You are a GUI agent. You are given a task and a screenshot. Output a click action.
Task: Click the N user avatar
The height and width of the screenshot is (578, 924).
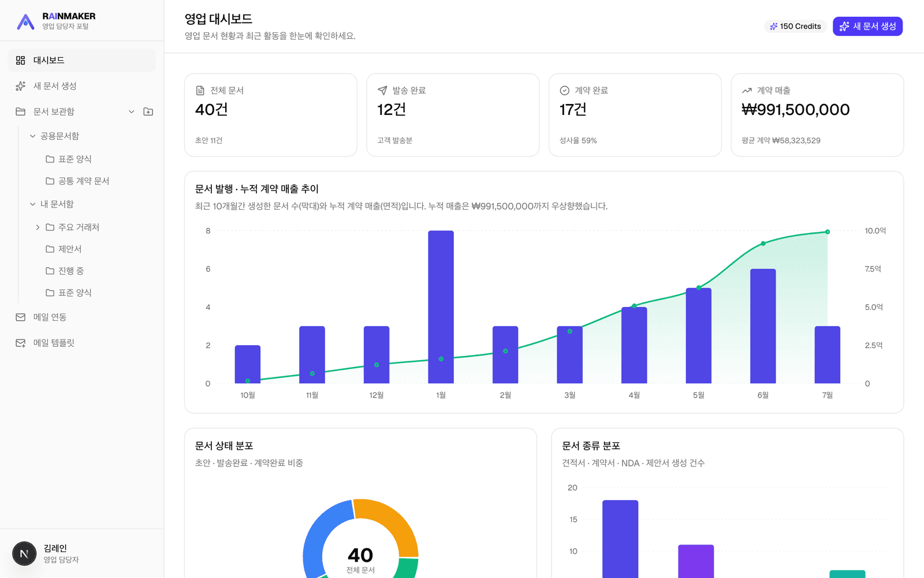pos(24,554)
